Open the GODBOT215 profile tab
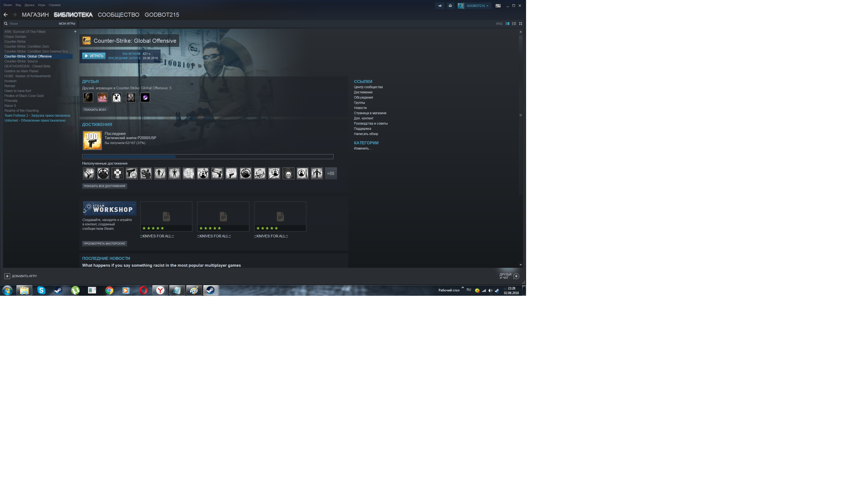 pyautogui.click(x=162, y=15)
